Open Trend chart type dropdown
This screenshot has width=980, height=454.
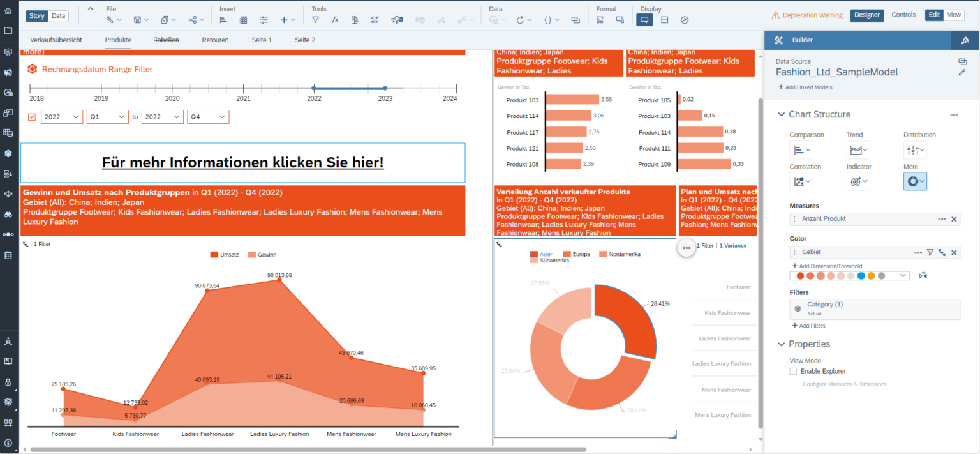pyautogui.click(x=858, y=150)
